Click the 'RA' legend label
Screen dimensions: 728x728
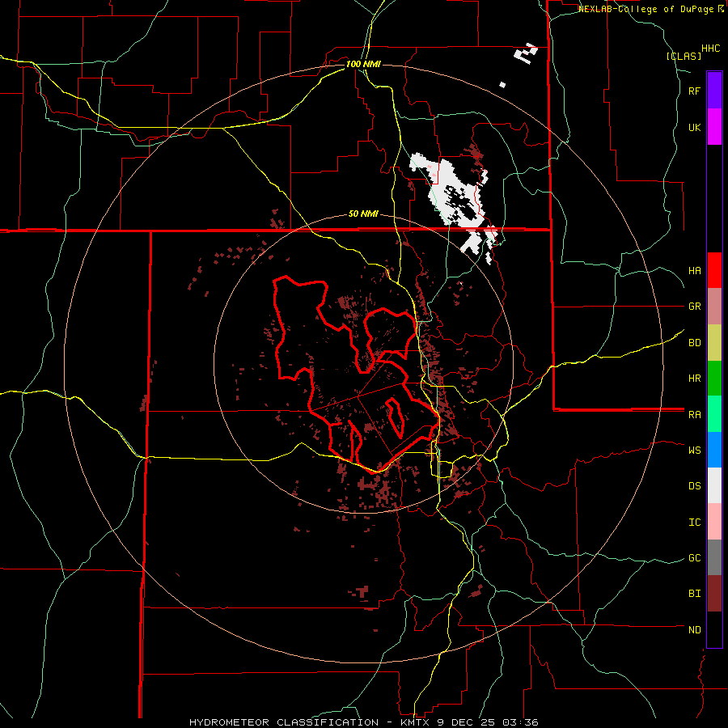coord(694,415)
